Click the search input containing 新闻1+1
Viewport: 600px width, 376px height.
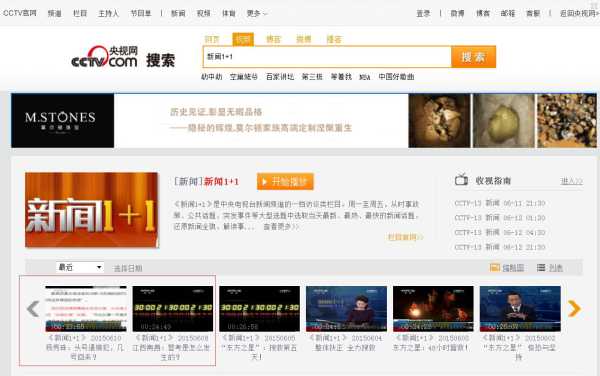pos(327,57)
